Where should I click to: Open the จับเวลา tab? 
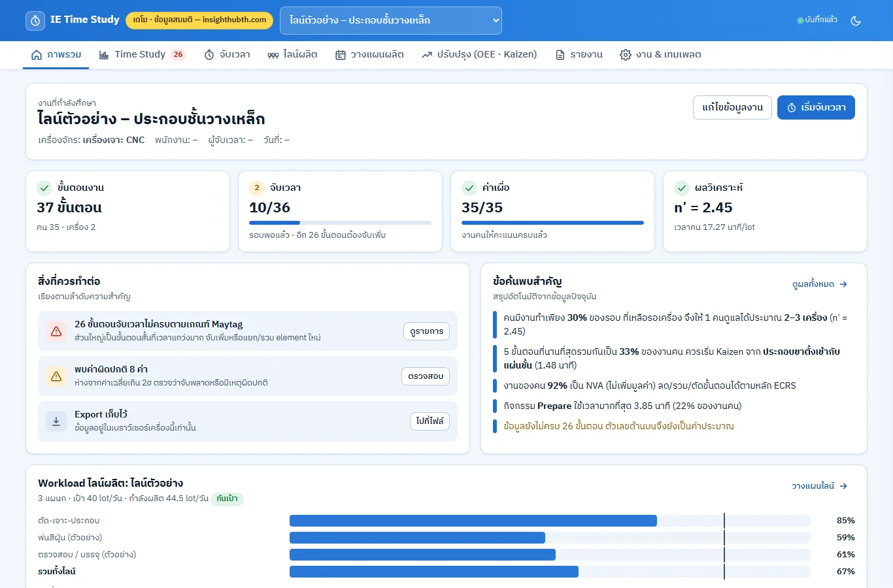point(227,54)
